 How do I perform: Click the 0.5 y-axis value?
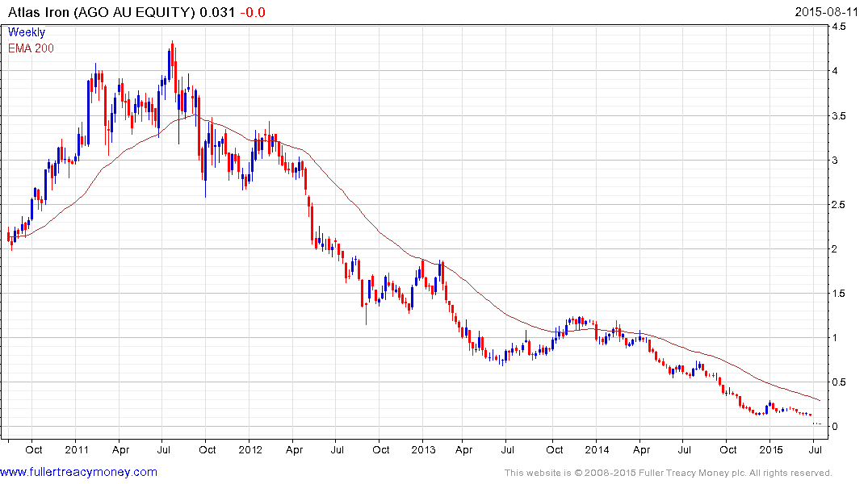(x=839, y=382)
